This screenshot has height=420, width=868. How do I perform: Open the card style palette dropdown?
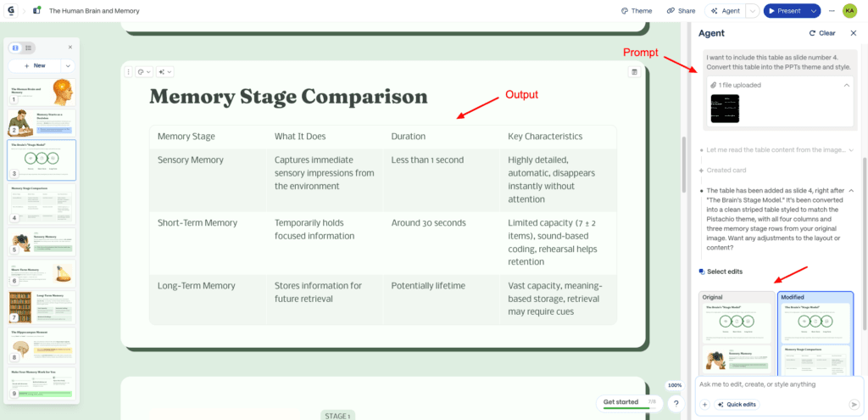pos(144,71)
